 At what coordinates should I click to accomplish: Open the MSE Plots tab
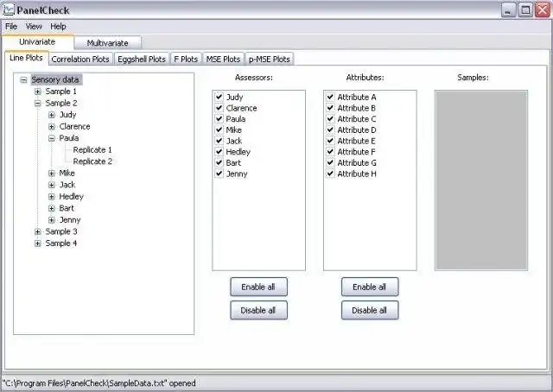pos(223,60)
